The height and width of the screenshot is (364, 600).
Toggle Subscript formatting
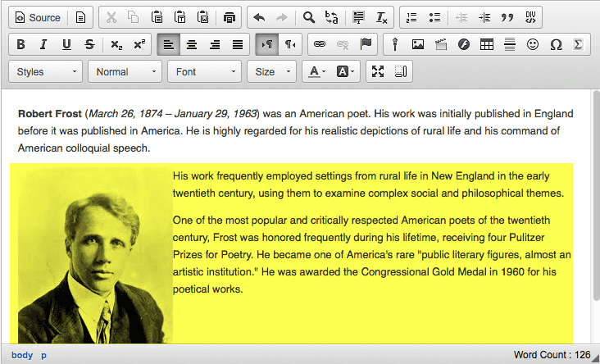pyautogui.click(x=116, y=44)
